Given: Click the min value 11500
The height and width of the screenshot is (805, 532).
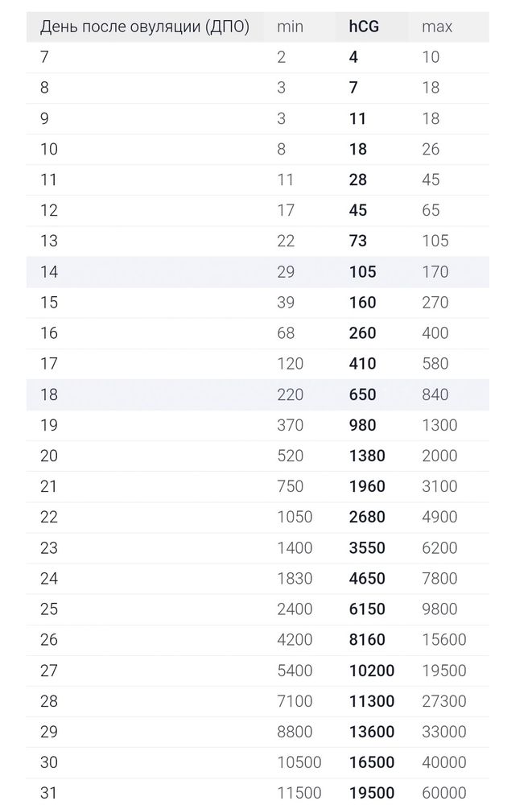Looking at the screenshot, I should pyautogui.click(x=299, y=793).
